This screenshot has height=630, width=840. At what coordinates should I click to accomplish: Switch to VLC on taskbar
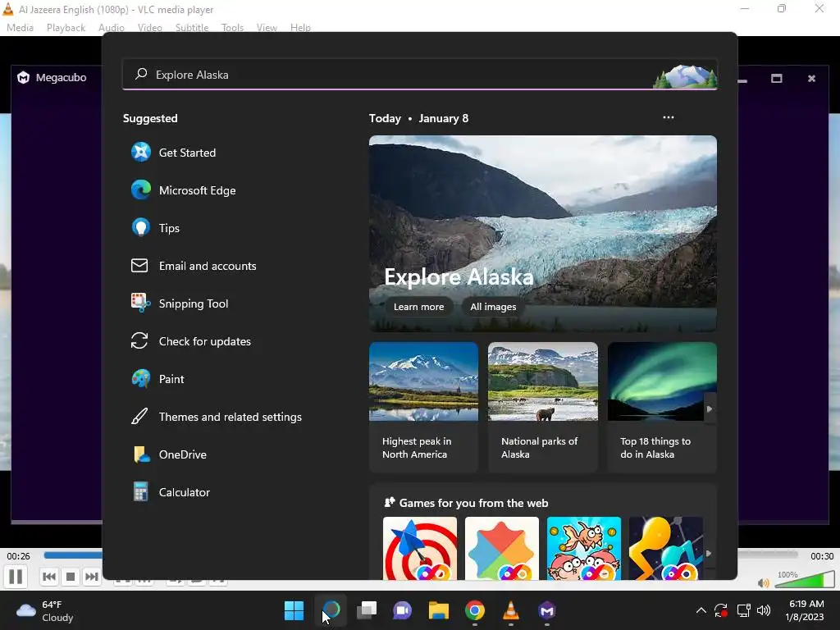(511, 610)
